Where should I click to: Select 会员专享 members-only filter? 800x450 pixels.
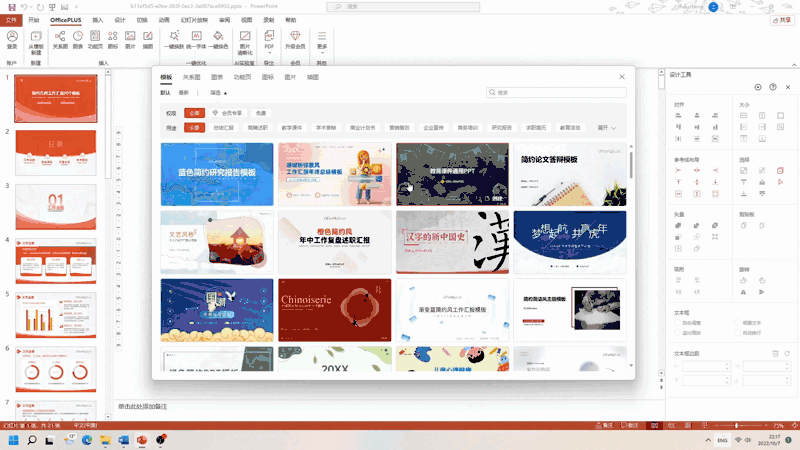(228, 113)
